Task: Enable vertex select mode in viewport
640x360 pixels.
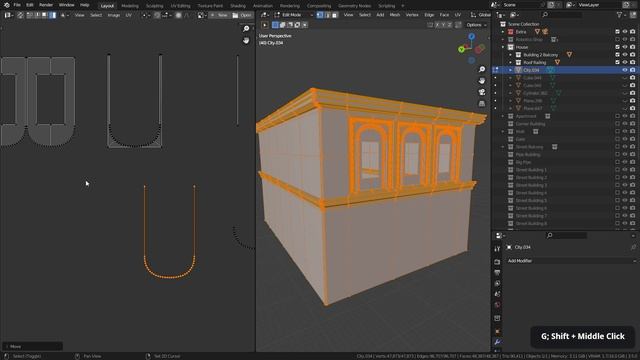Action: point(320,15)
